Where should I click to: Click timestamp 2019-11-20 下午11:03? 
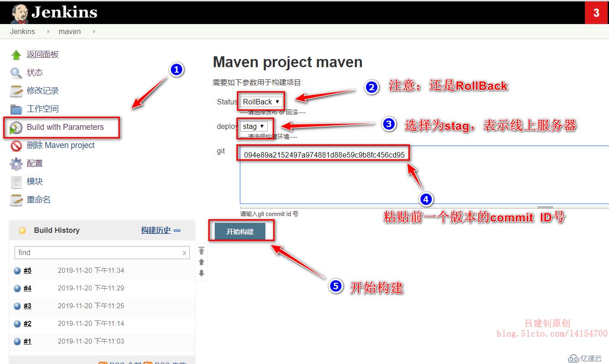tap(91, 341)
